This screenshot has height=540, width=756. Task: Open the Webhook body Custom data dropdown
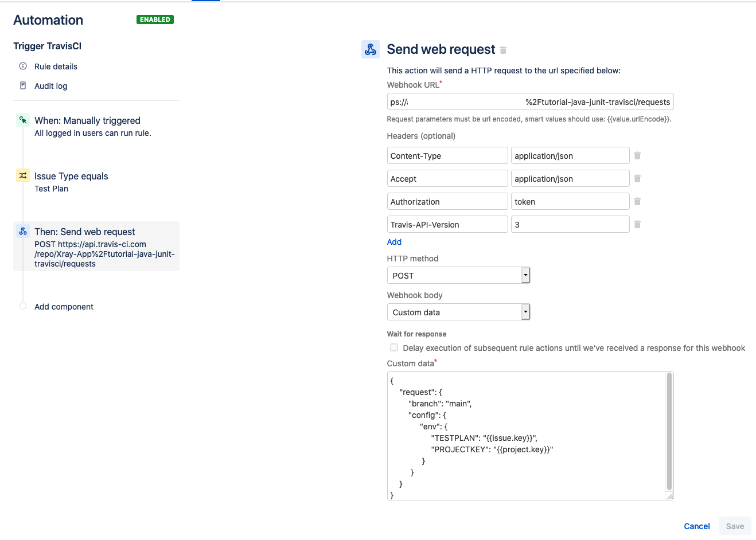coord(458,312)
